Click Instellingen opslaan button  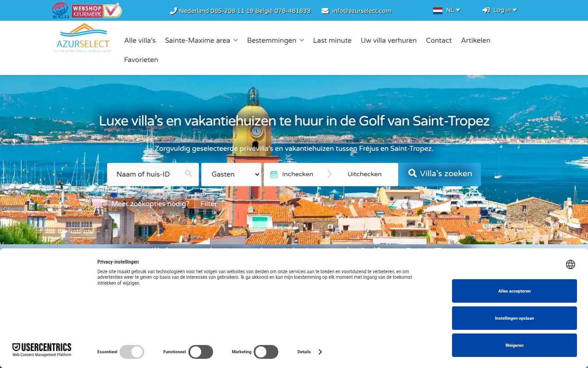pyautogui.click(x=514, y=318)
